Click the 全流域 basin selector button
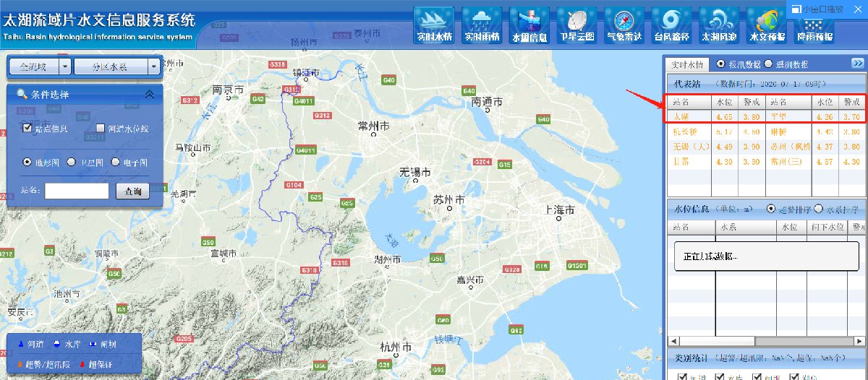 pyautogui.click(x=34, y=66)
